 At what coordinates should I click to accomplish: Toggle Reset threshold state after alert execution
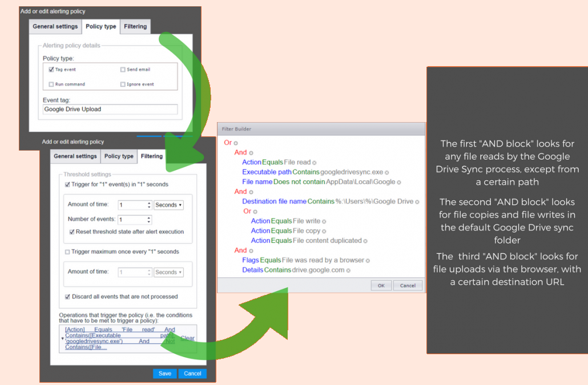72,232
